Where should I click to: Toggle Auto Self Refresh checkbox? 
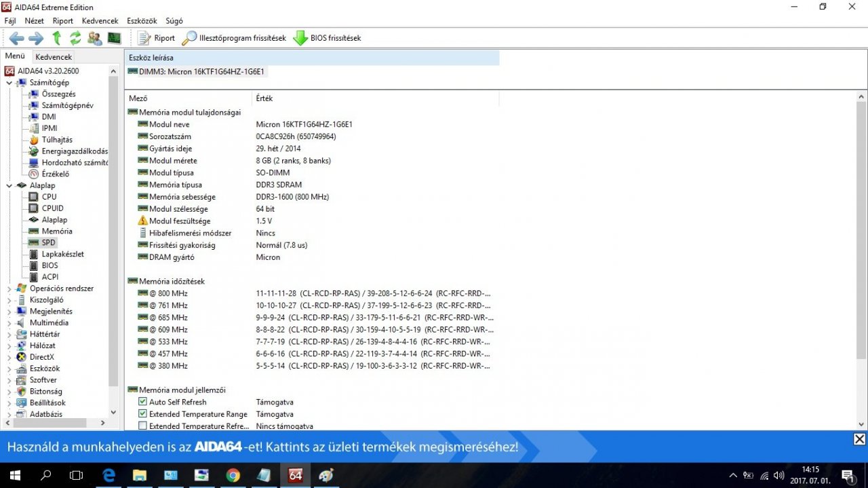point(142,402)
